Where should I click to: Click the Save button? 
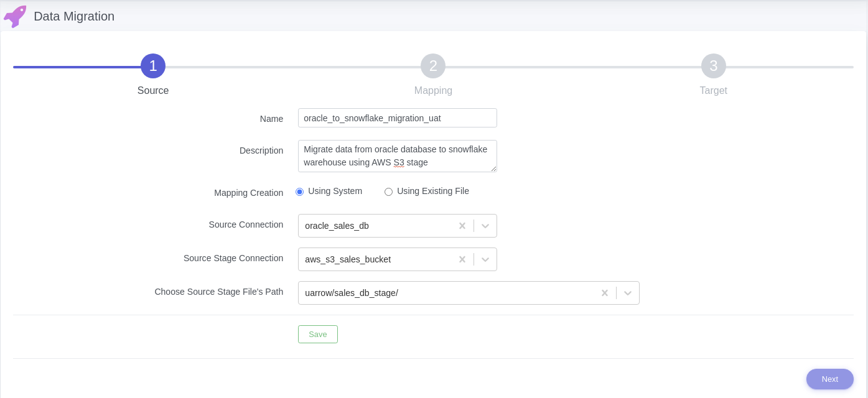(x=318, y=334)
